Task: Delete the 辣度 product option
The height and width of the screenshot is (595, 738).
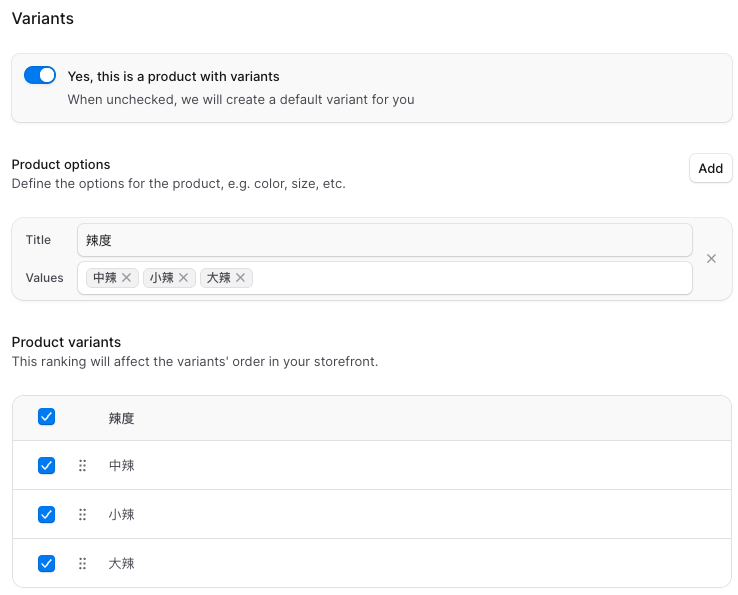Action: 711,259
